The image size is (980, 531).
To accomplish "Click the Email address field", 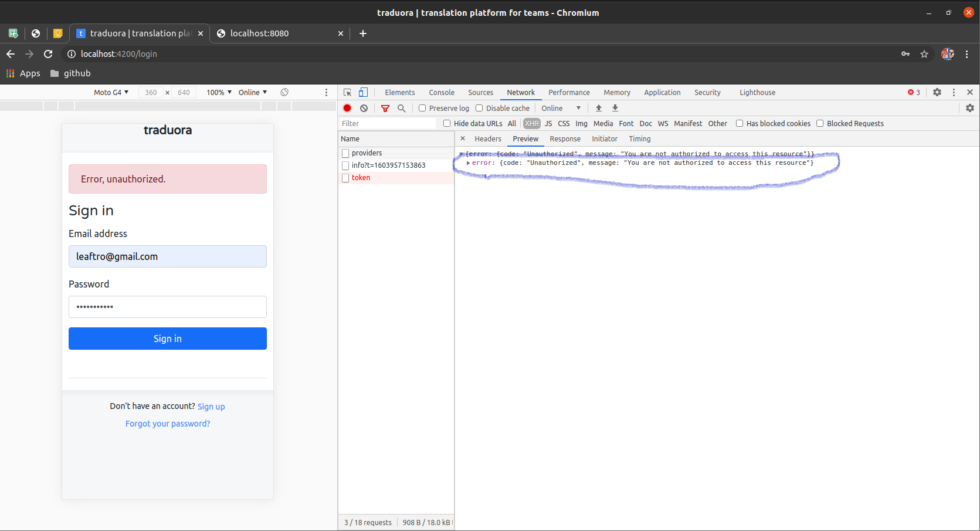I will [168, 256].
